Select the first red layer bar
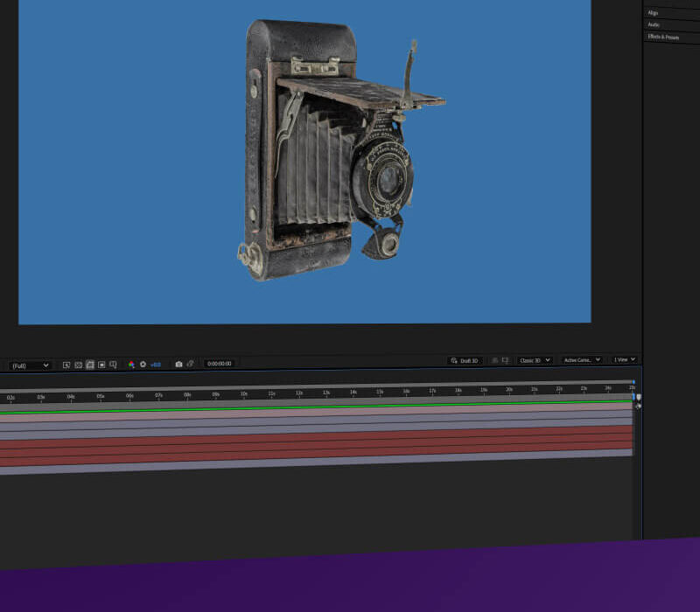 point(316,435)
